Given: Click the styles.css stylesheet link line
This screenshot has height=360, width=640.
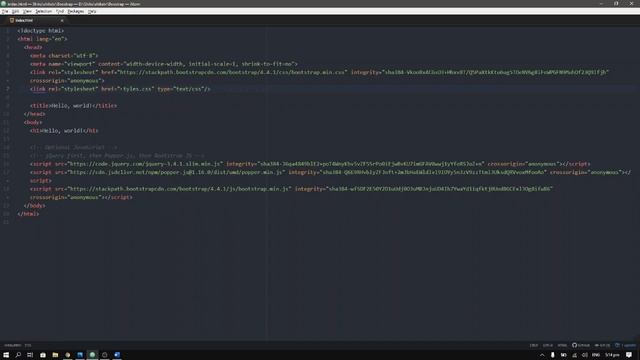Looking at the screenshot, I should coord(120,89).
